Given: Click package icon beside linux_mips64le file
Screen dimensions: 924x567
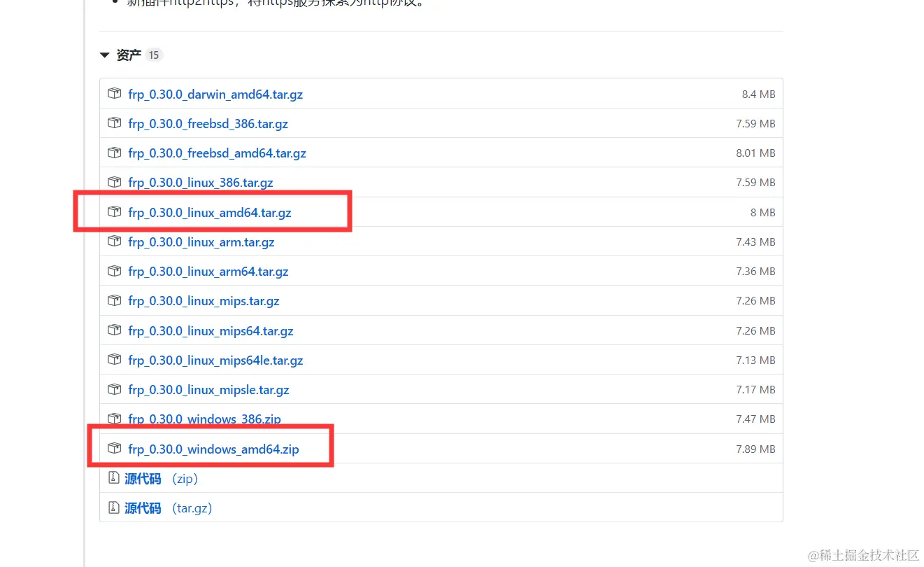Looking at the screenshot, I should point(114,360).
